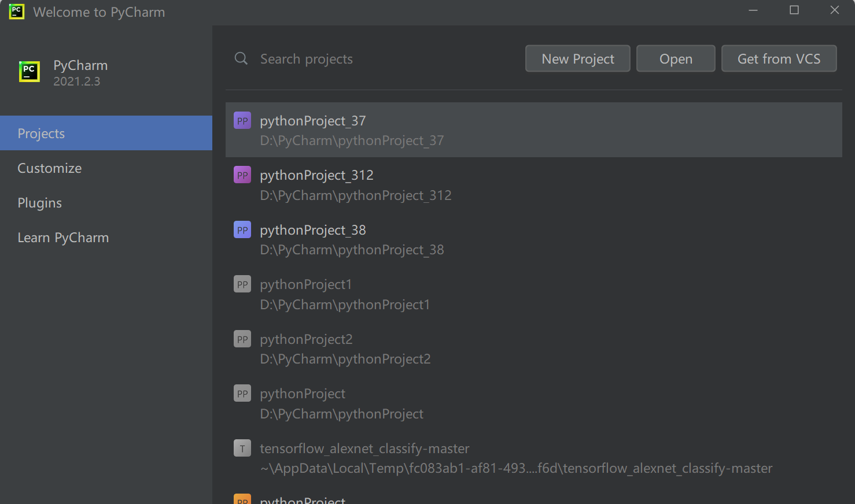Screen dimensions: 855x504
Task: Click the PyCharm version 2021.2.3 text
Action: click(x=77, y=81)
